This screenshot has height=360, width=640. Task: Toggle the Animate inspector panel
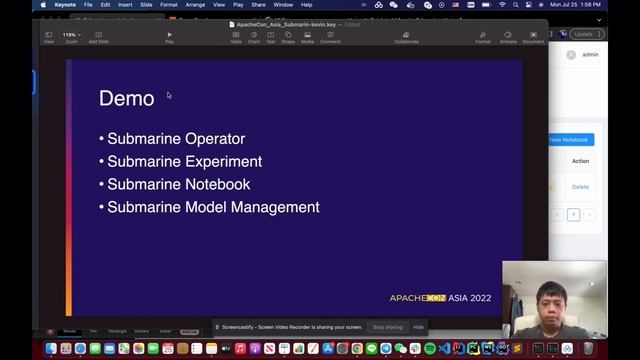(508, 37)
